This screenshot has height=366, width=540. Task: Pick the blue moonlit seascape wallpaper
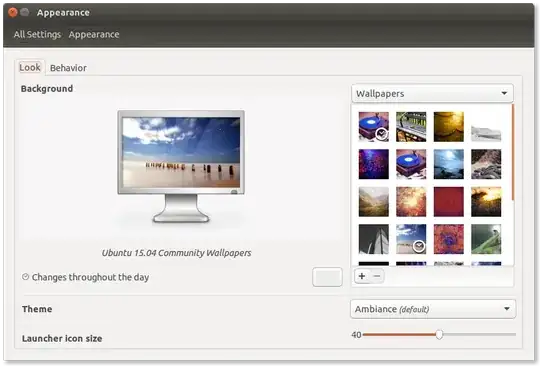click(449, 164)
